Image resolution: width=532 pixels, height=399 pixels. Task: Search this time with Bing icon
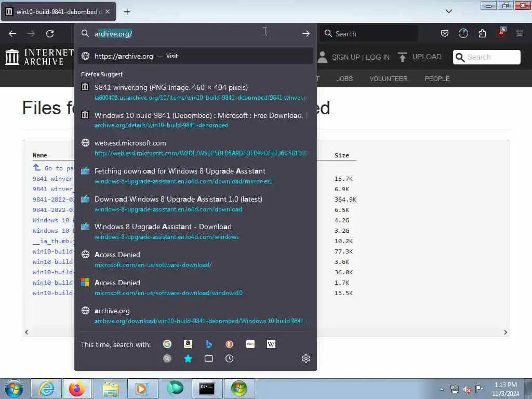pyautogui.click(x=209, y=344)
